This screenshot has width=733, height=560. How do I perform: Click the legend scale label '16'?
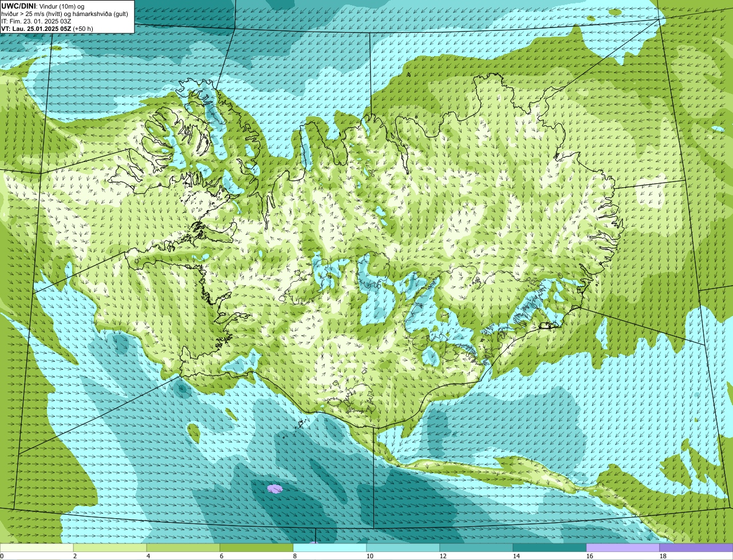tap(590, 556)
